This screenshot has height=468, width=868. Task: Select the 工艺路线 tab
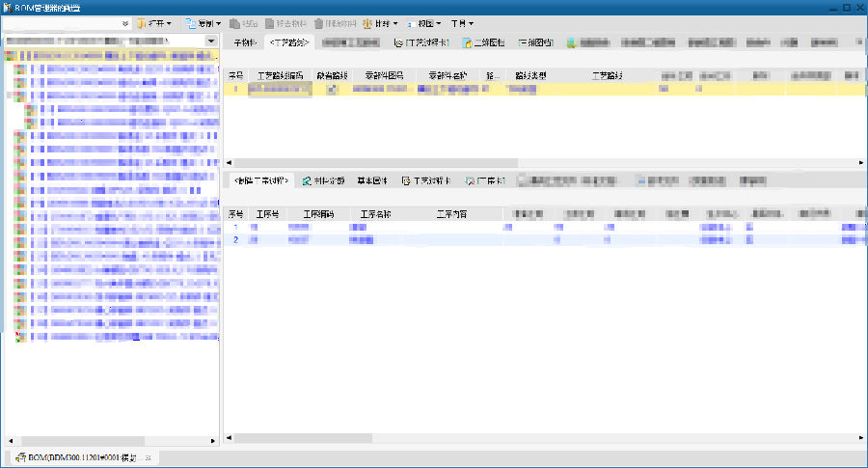click(x=288, y=43)
